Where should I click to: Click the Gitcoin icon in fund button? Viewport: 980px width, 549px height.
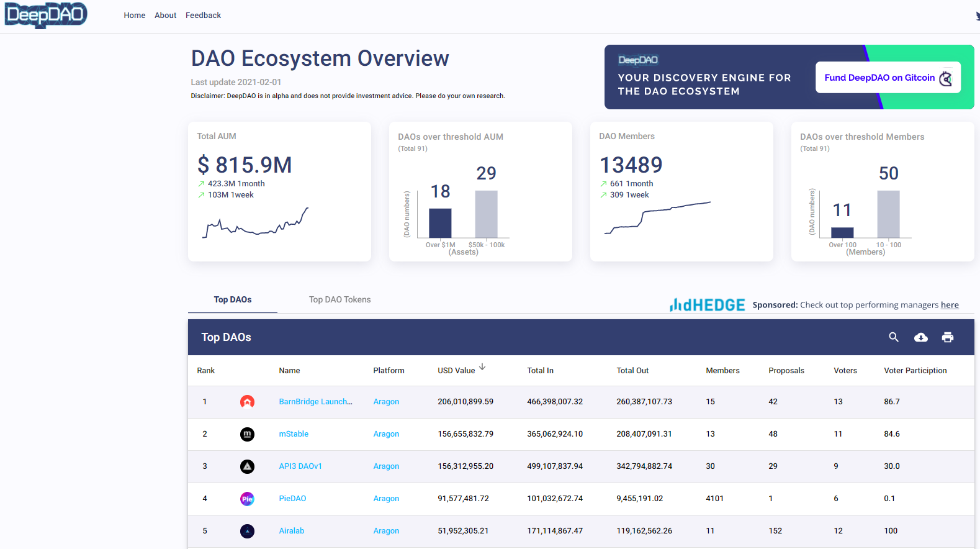[x=946, y=78]
